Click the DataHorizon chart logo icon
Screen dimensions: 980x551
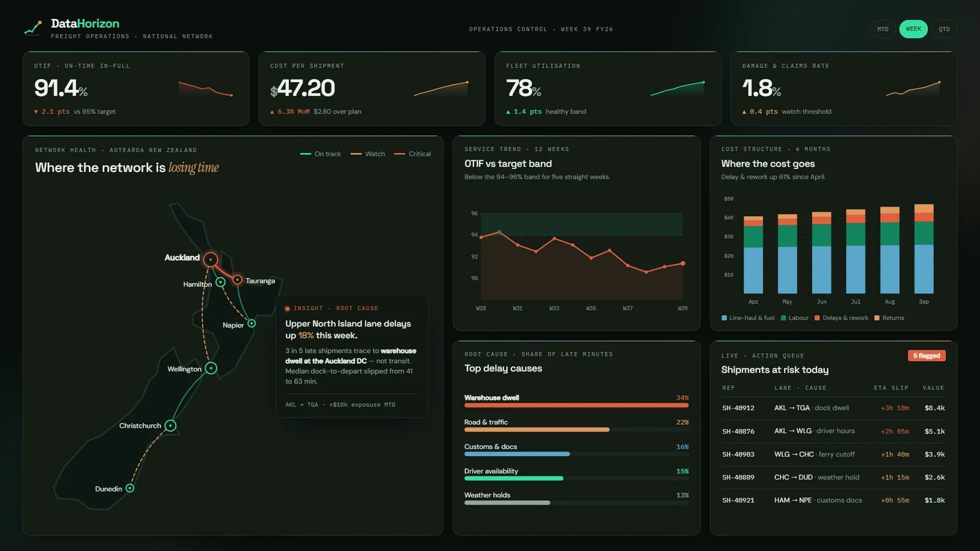(33, 28)
